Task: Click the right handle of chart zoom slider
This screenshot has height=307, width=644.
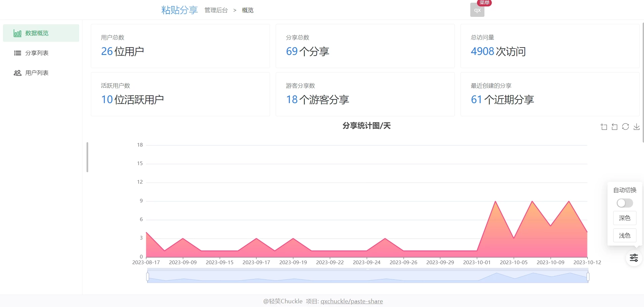Action: [588, 277]
